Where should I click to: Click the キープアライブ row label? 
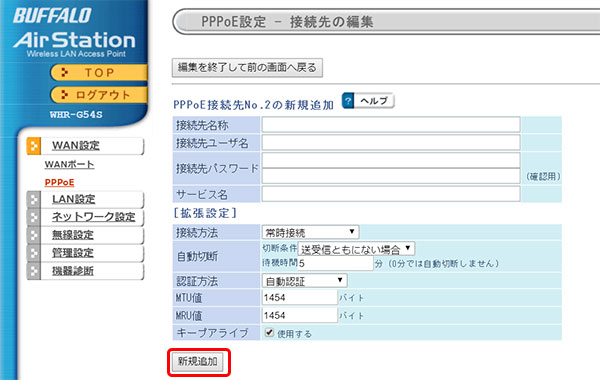coord(212,333)
